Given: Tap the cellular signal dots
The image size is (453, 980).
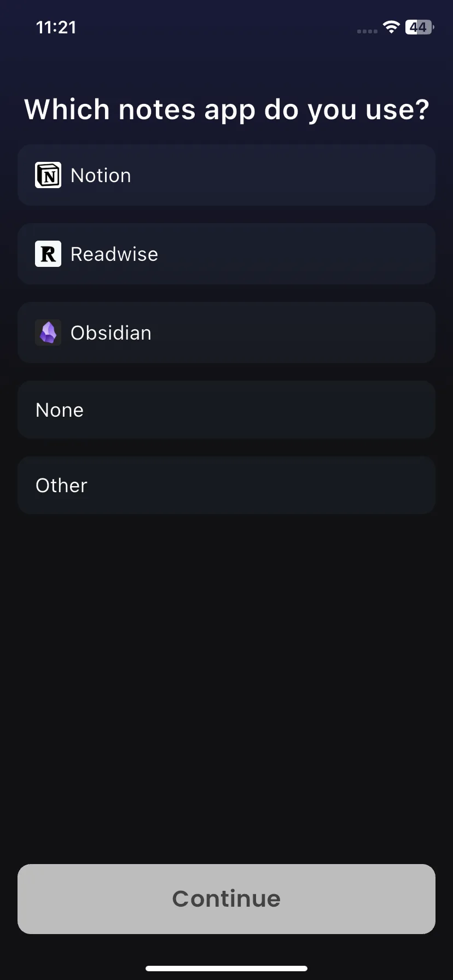Looking at the screenshot, I should click(367, 31).
